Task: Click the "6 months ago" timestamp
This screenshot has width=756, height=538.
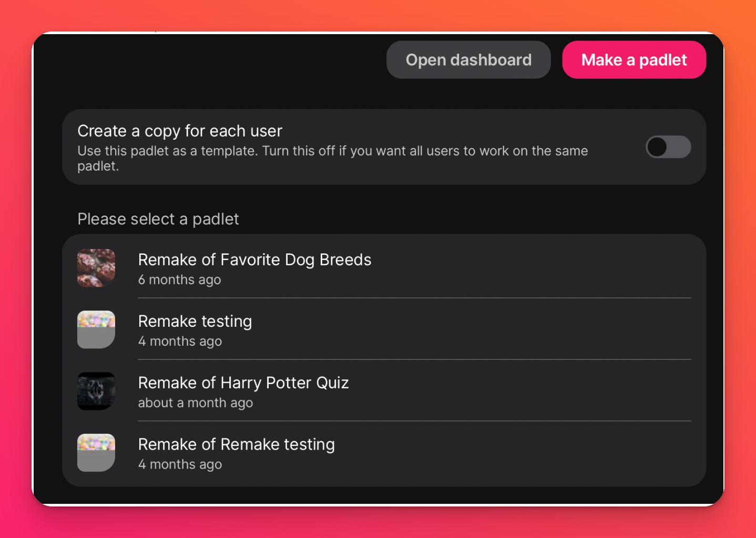Action: [x=179, y=280]
